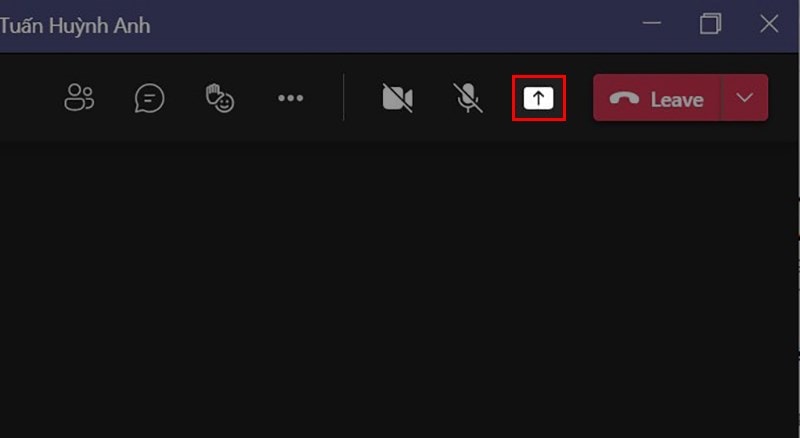800x438 pixels.
Task: Open the participants panel icon
Action: (x=79, y=98)
